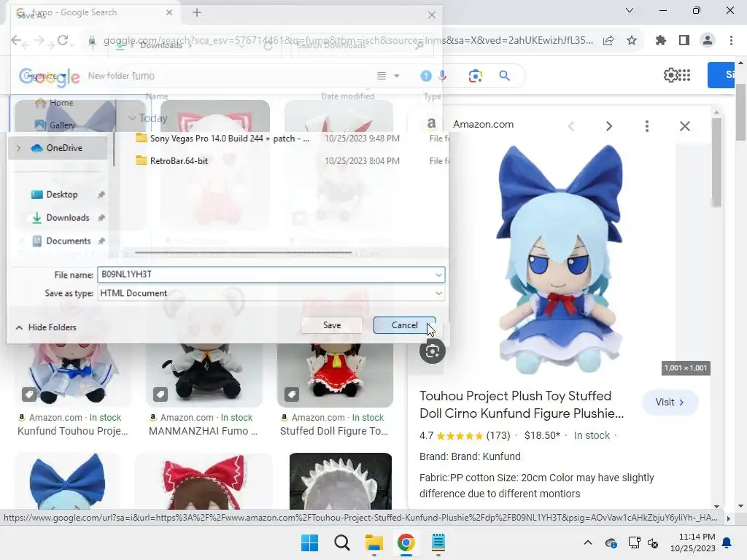This screenshot has height=560, width=747.
Task: Show the previous image in preview panel
Action: point(571,125)
